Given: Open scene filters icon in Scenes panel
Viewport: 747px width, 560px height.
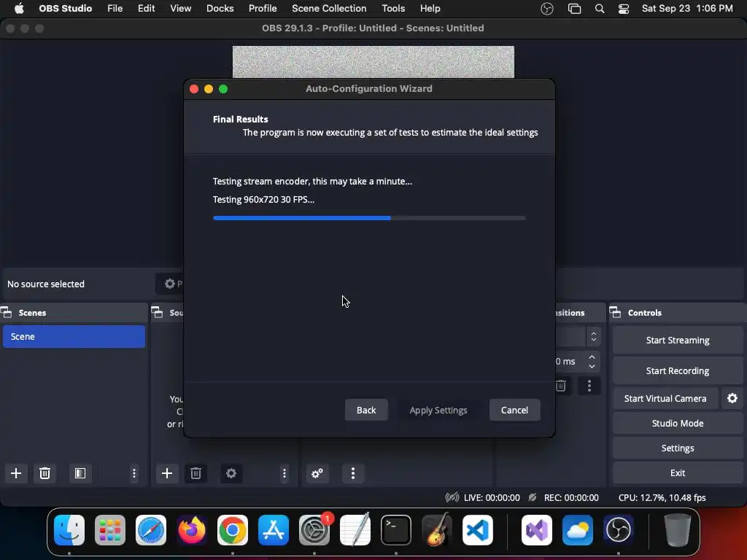Looking at the screenshot, I should pyautogui.click(x=80, y=472).
